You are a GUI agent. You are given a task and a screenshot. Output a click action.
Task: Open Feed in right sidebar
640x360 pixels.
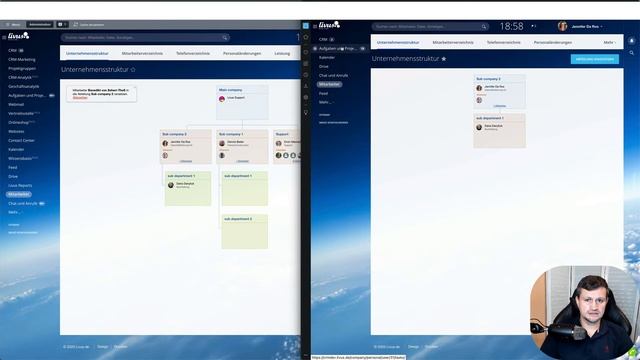323,93
